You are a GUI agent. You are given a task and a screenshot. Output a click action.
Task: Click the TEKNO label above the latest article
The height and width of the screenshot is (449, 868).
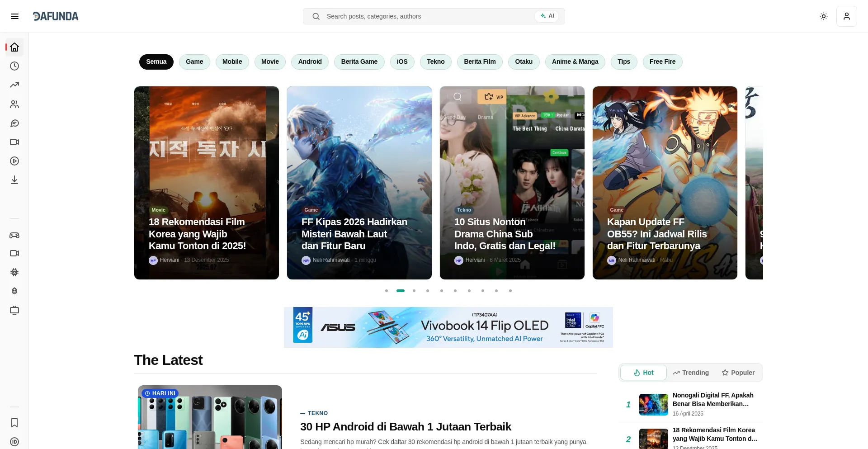(318, 413)
